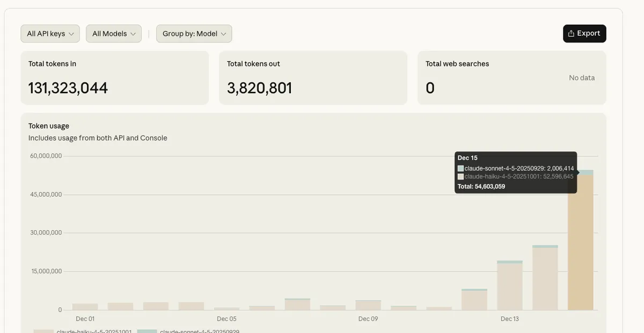This screenshot has width=644, height=333.
Task: Open the All Models dropdown
Action: [113, 33]
